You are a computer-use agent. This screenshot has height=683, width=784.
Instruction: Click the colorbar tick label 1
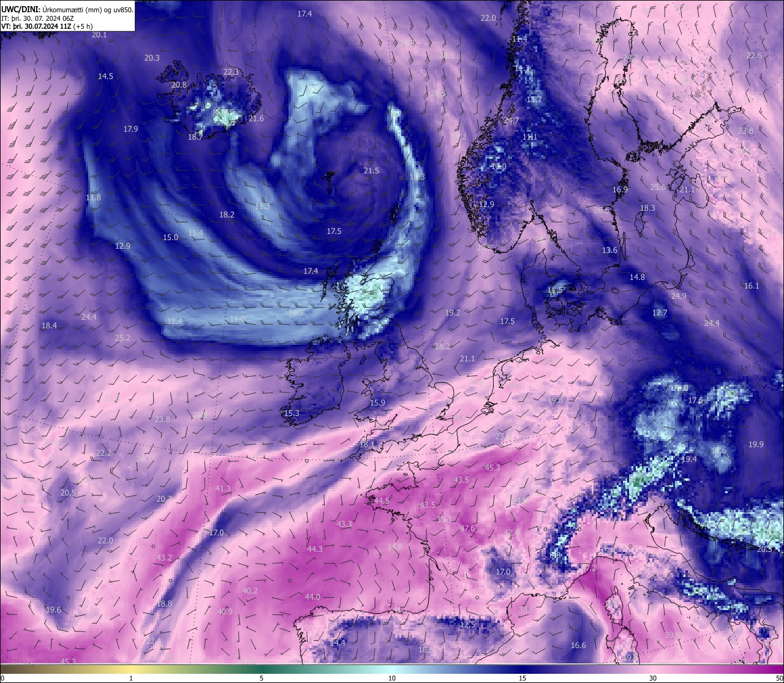pos(131,678)
